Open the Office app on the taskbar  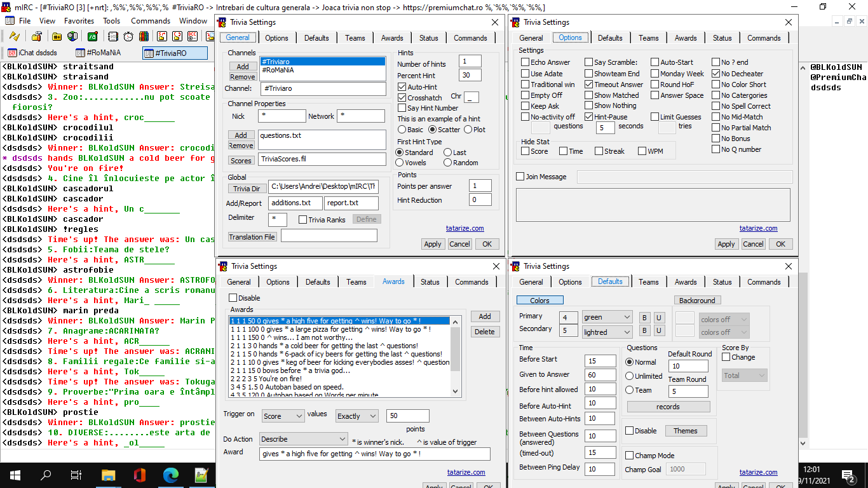click(x=139, y=475)
